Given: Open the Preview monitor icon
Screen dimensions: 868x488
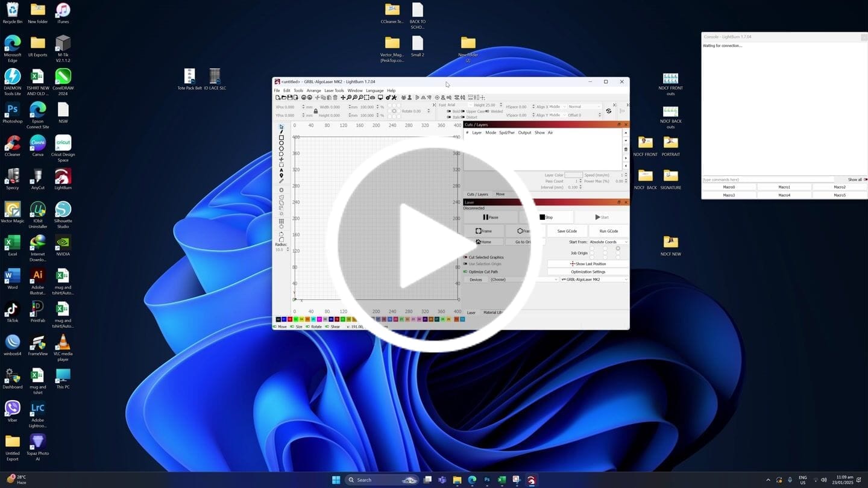Looking at the screenshot, I should point(380,98).
